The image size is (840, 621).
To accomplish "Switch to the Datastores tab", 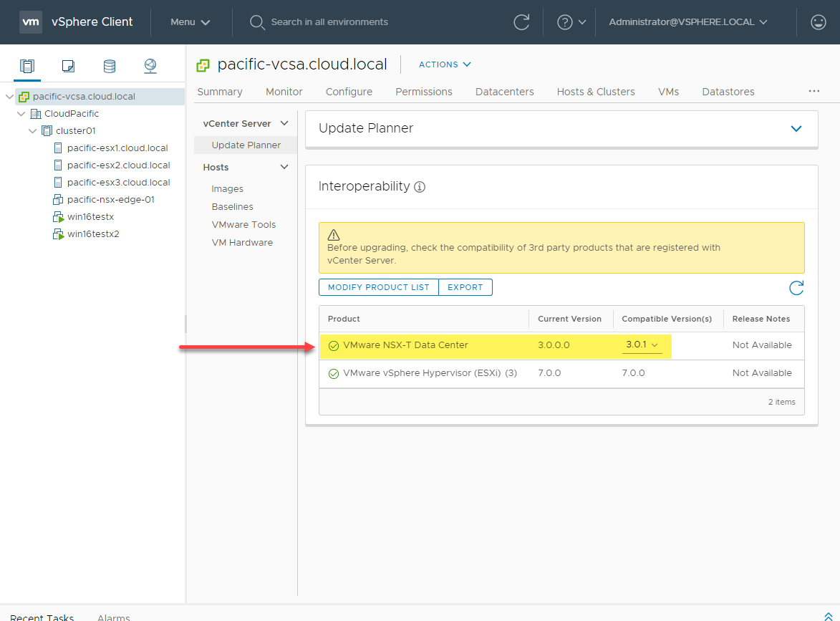I will 728,92.
